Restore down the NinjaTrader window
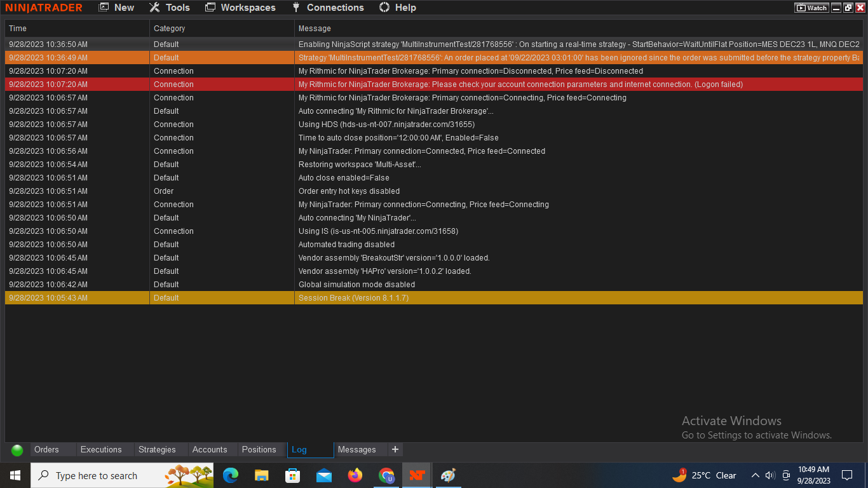The image size is (868, 488). [x=848, y=8]
